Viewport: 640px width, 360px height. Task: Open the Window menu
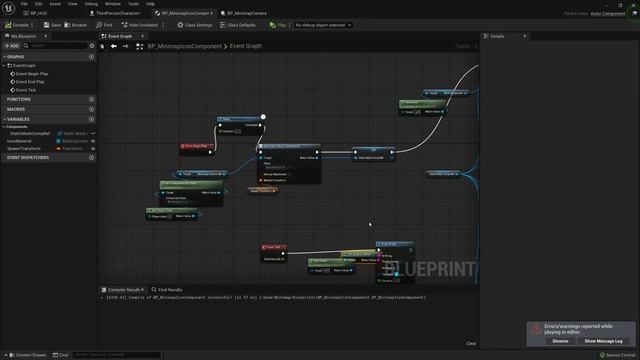(x=113, y=4)
